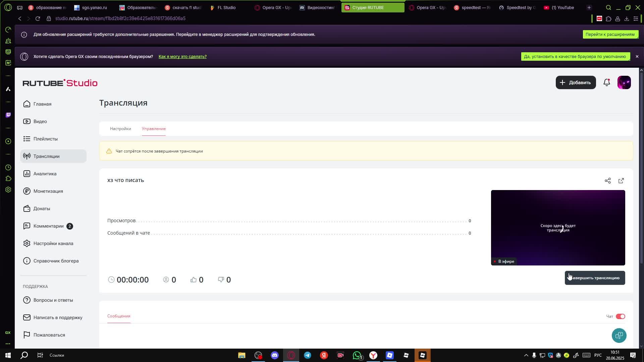
Task: Open browser extensions cube icon
Action: 608,18
